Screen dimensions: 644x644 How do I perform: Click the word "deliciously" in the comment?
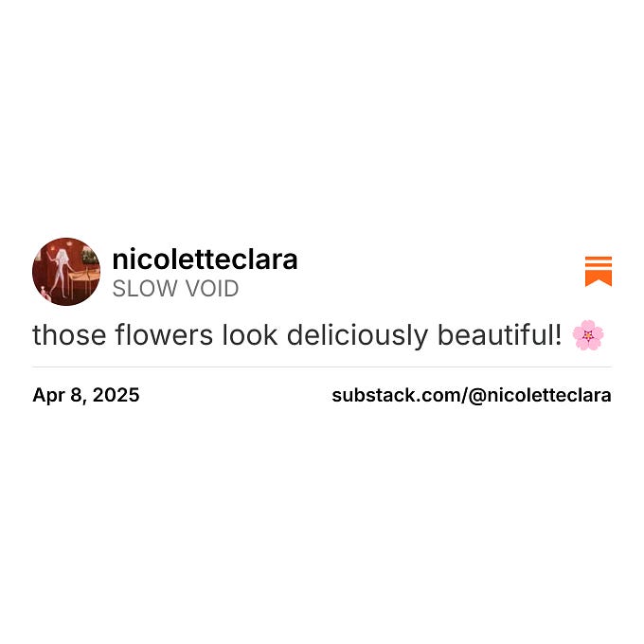click(357, 335)
